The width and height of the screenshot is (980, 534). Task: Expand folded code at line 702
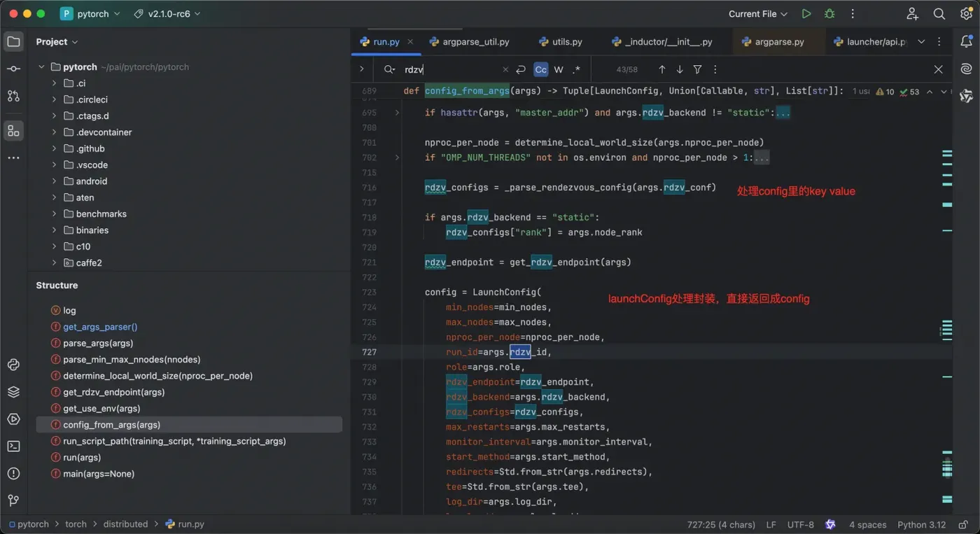point(397,157)
